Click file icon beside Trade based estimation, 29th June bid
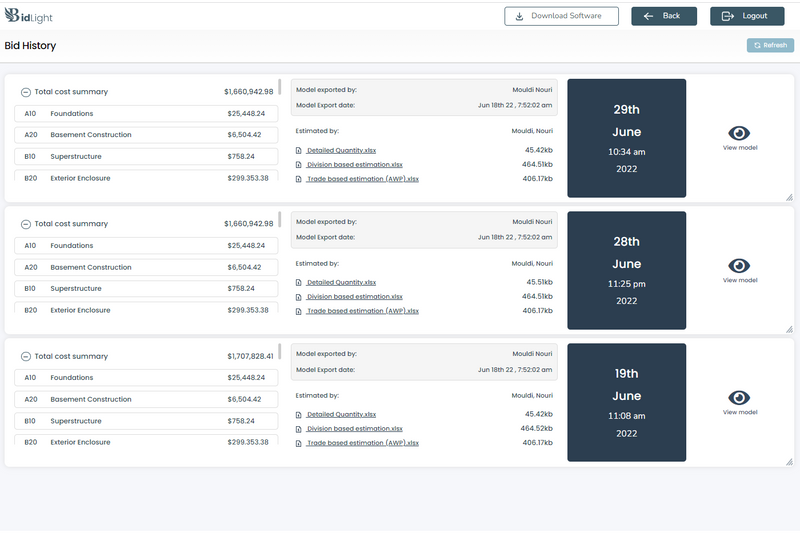 coord(298,179)
